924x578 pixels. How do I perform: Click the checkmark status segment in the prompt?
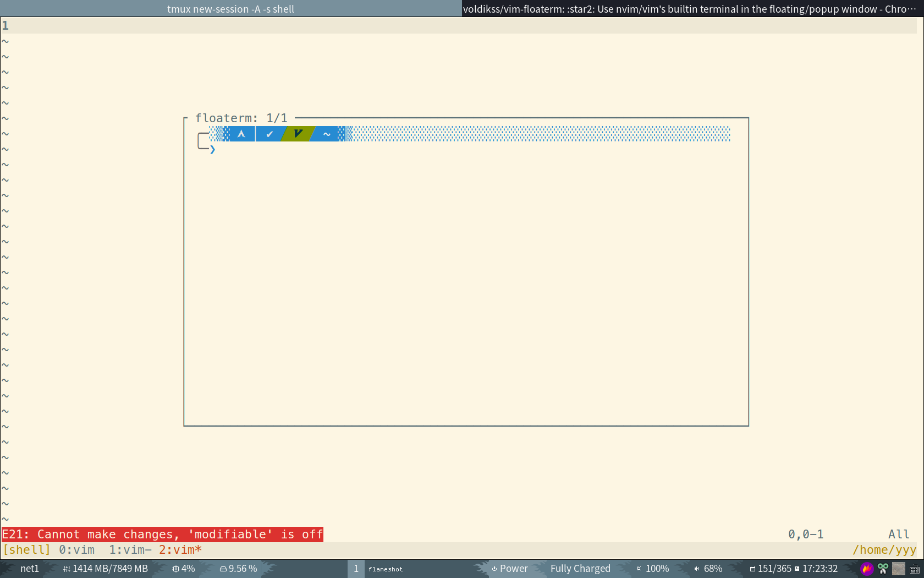(x=269, y=134)
